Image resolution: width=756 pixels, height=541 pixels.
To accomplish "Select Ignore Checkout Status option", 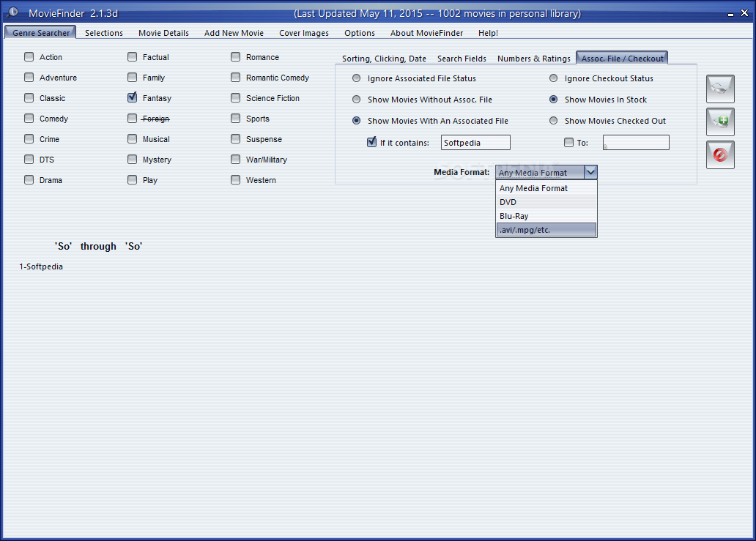I will point(554,78).
